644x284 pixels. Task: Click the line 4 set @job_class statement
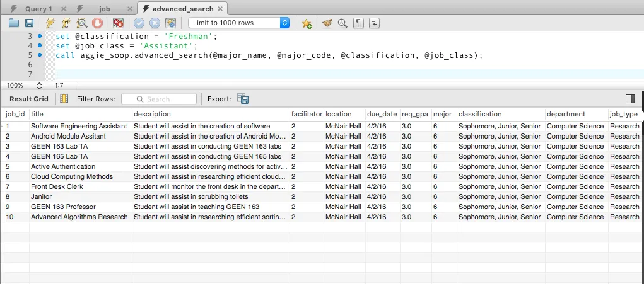coord(127,45)
